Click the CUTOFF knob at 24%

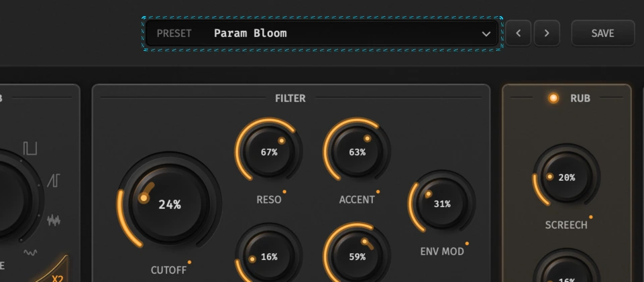[x=169, y=204]
